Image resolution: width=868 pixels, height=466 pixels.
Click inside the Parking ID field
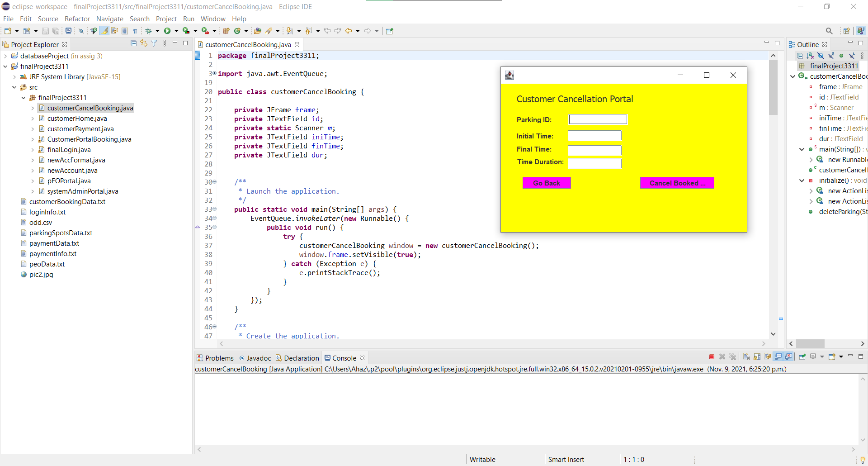click(598, 119)
